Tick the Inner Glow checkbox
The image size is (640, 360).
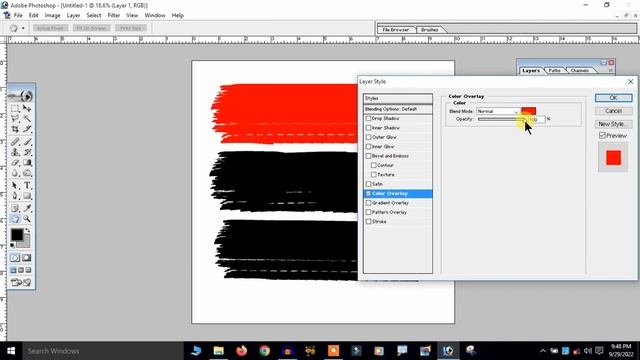368,147
